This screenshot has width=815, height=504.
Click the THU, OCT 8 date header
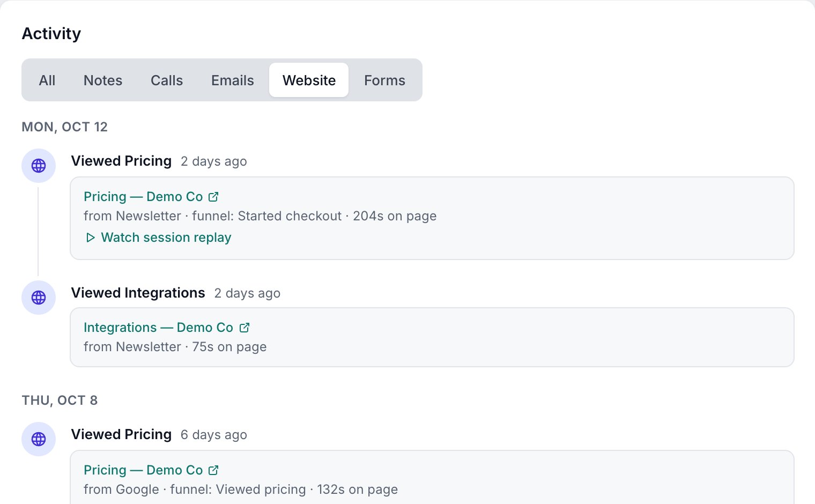pos(60,401)
